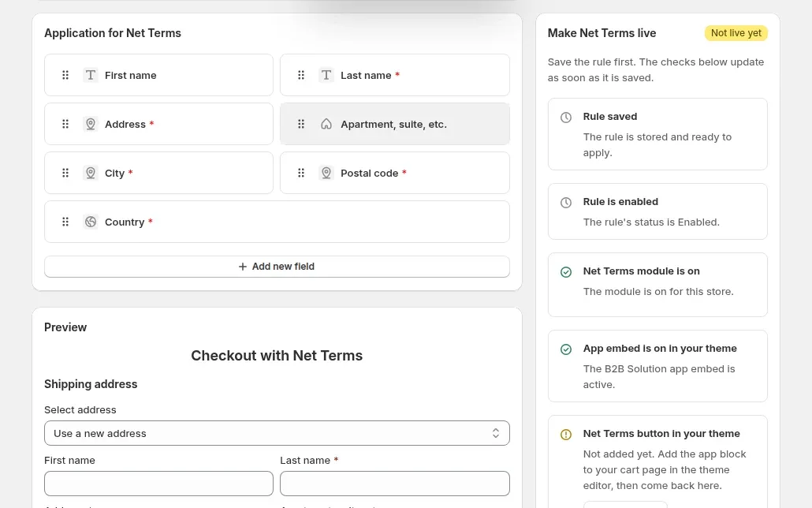Select the City field card
The width and height of the screenshot is (812, 508).
(158, 173)
